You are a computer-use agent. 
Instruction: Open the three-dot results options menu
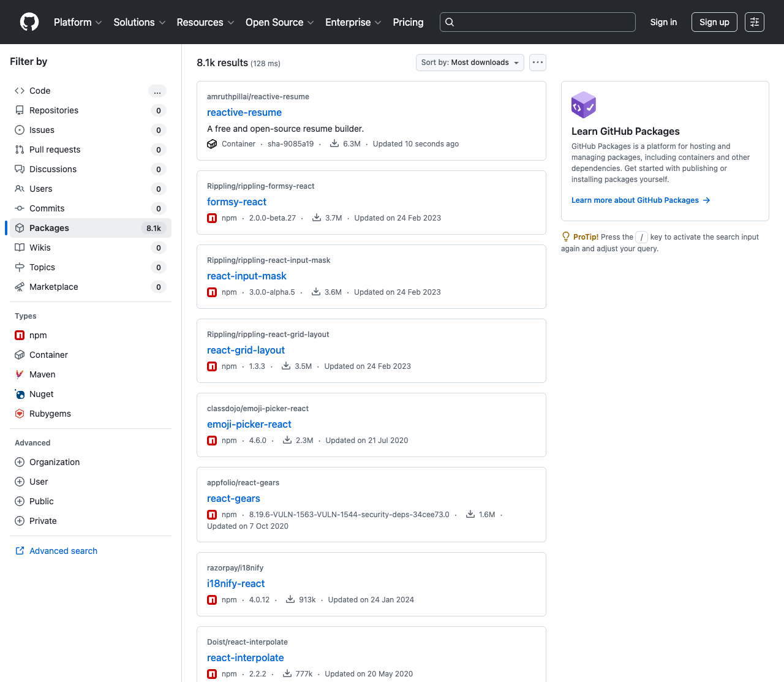538,63
